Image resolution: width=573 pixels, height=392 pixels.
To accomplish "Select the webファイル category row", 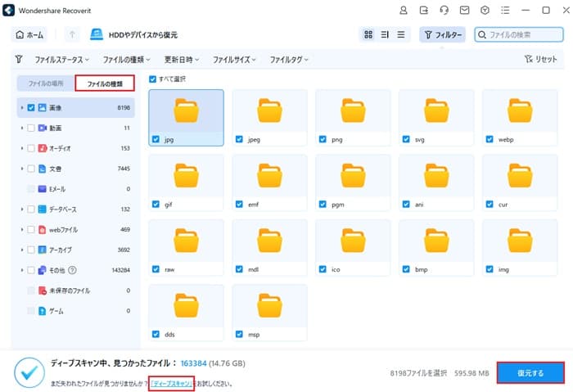I will click(75, 229).
